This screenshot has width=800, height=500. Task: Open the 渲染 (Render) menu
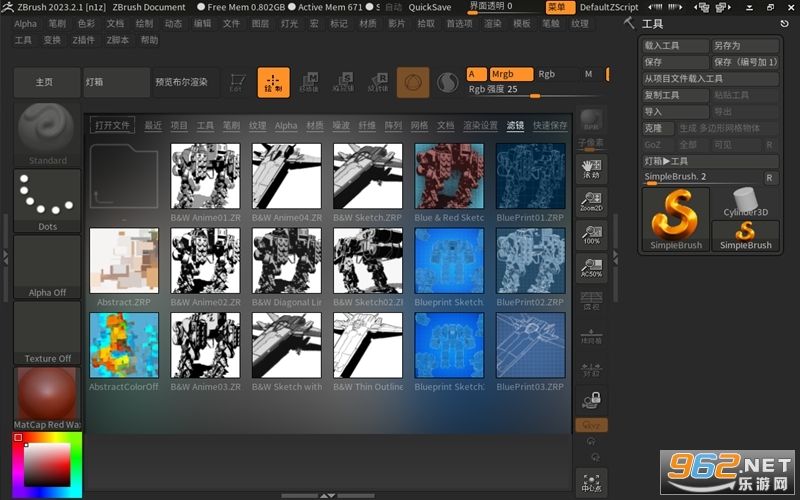pyautogui.click(x=492, y=23)
